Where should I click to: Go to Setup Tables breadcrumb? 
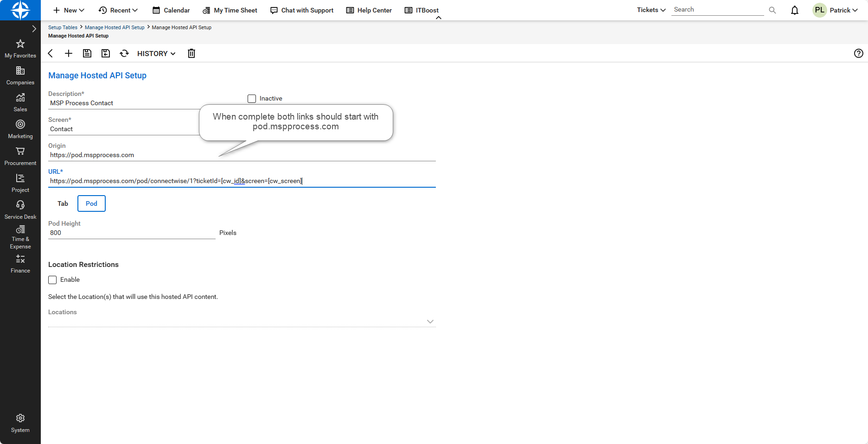pyautogui.click(x=63, y=27)
